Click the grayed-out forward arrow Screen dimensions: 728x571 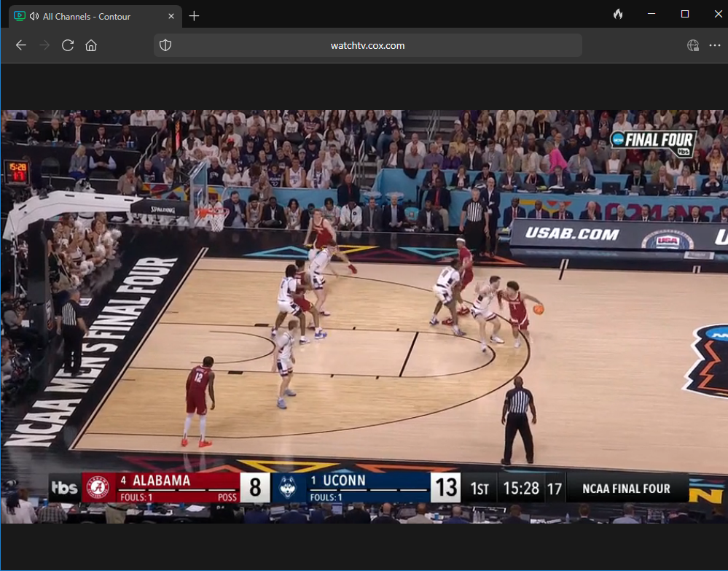click(44, 45)
